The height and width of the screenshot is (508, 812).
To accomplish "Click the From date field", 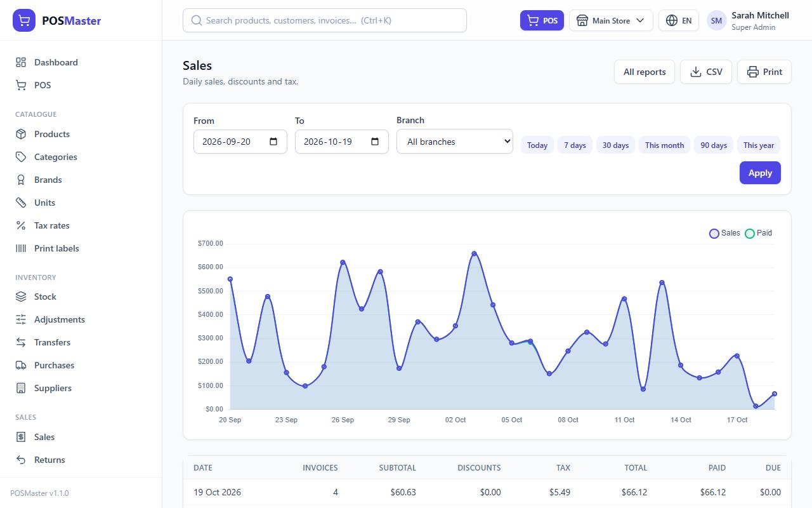I will pos(240,142).
